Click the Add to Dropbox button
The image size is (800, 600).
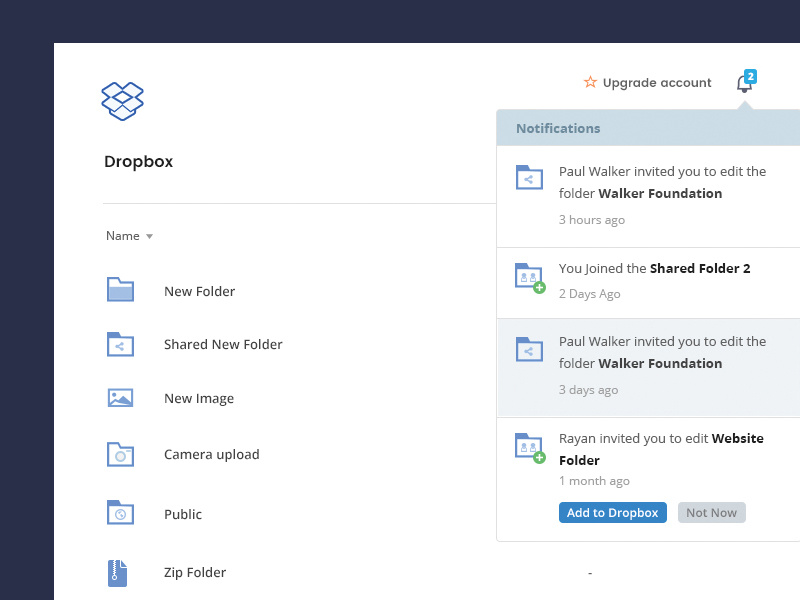(x=612, y=512)
